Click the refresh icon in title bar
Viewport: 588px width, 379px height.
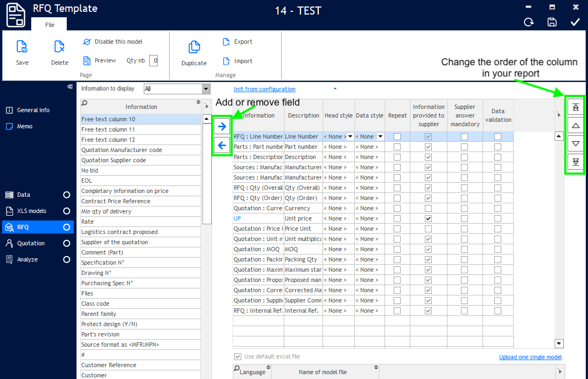click(529, 22)
